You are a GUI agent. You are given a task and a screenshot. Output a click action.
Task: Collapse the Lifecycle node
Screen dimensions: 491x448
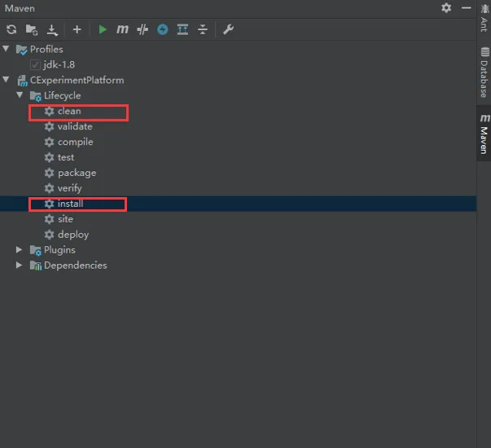coord(20,94)
